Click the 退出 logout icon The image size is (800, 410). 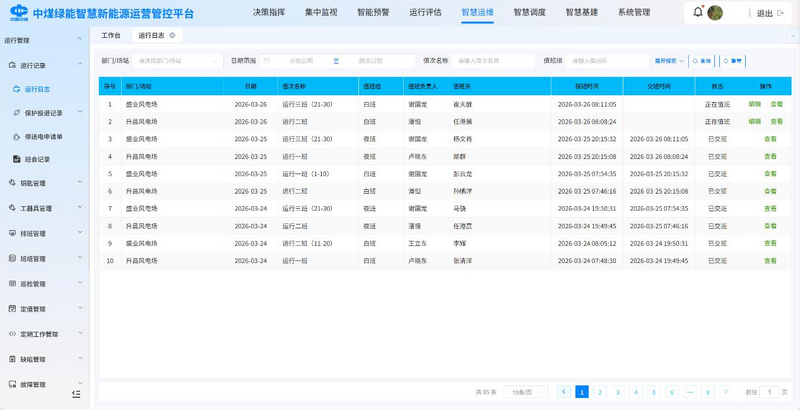[780, 13]
